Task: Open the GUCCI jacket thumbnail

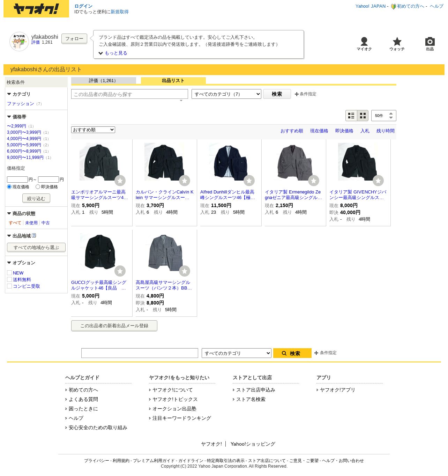Action: coord(99,252)
